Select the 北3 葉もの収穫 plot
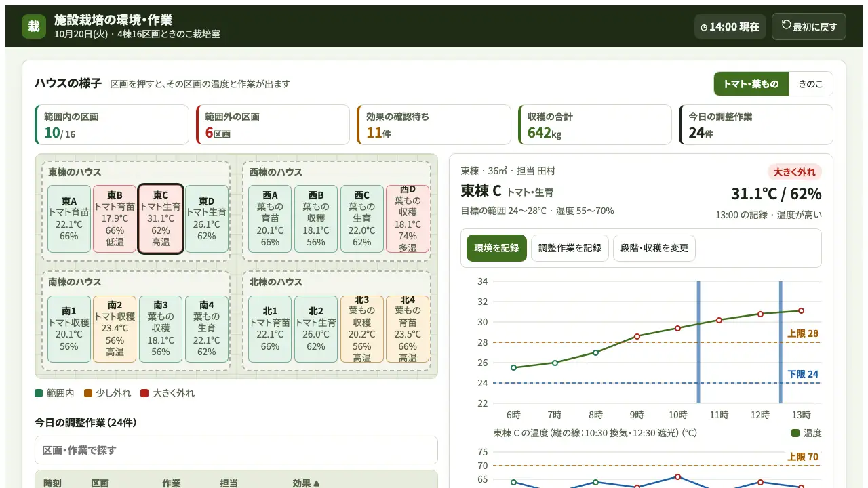 tap(362, 329)
